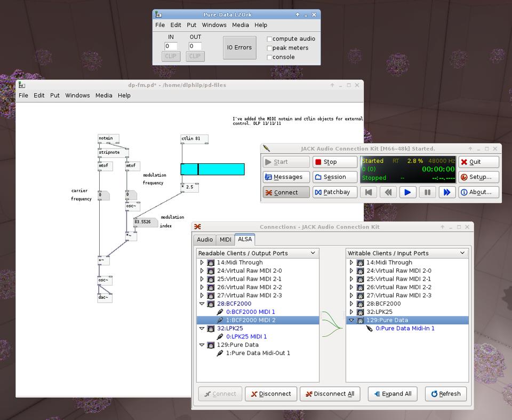Expand 14:Midi Through in the Readable Clients list
Image resolution: width=512 pixels, height=420 pixels.
coord(202,263)
